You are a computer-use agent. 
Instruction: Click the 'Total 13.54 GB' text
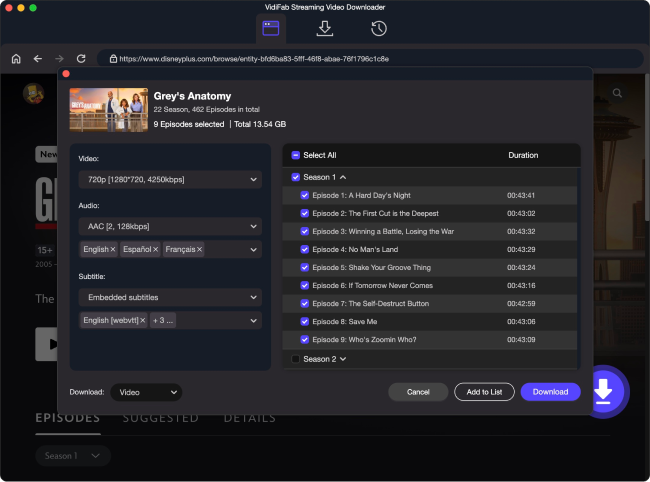point(260,124)
